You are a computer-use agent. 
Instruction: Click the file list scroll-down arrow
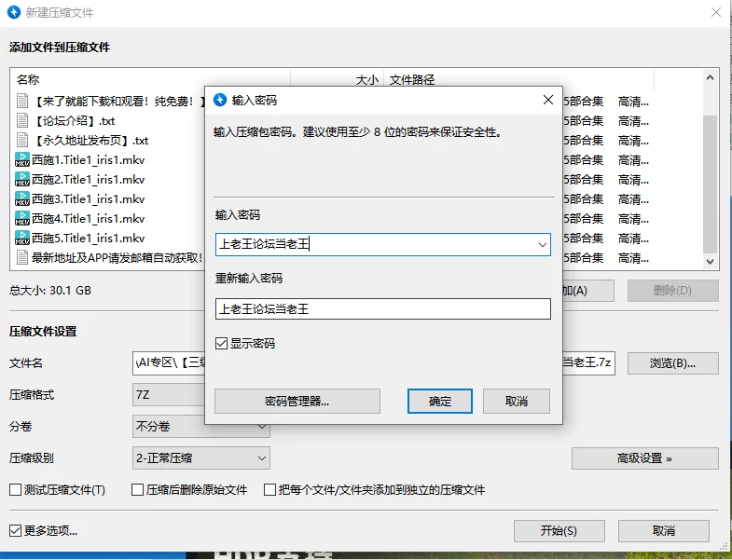[710, 261]
